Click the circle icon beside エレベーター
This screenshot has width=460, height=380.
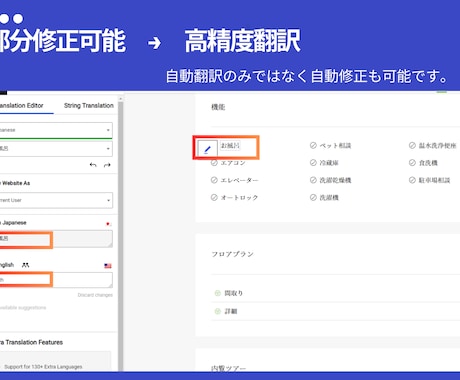214,180
